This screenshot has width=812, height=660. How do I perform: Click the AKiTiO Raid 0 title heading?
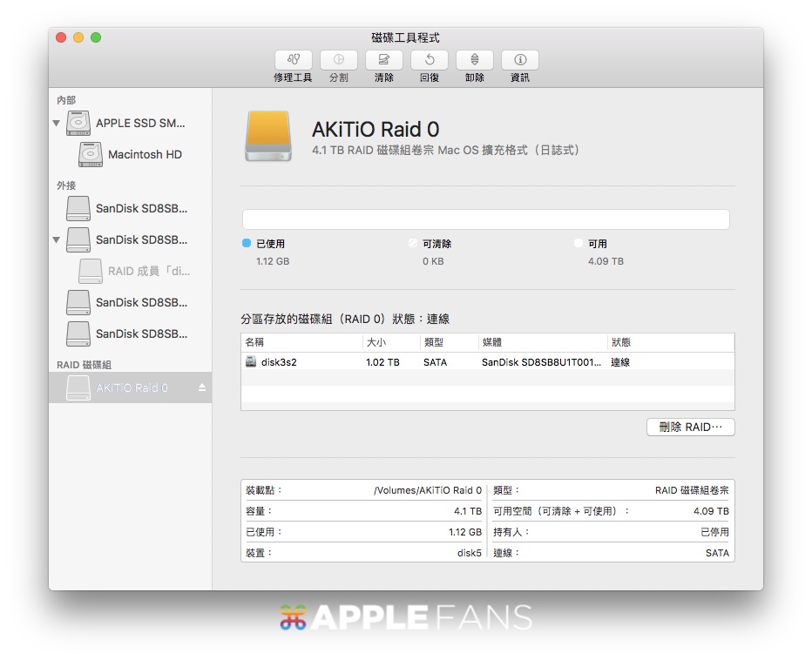pos(376,130)
